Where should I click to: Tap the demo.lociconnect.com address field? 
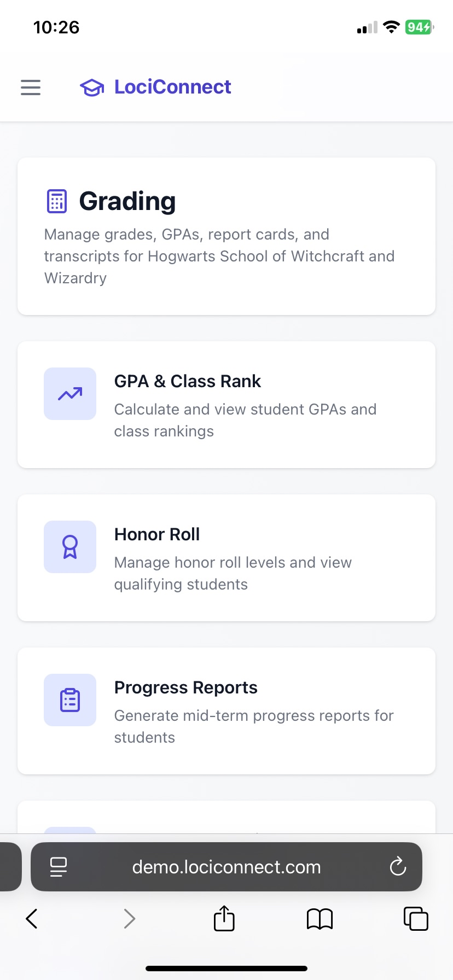(x=226, y=867)
